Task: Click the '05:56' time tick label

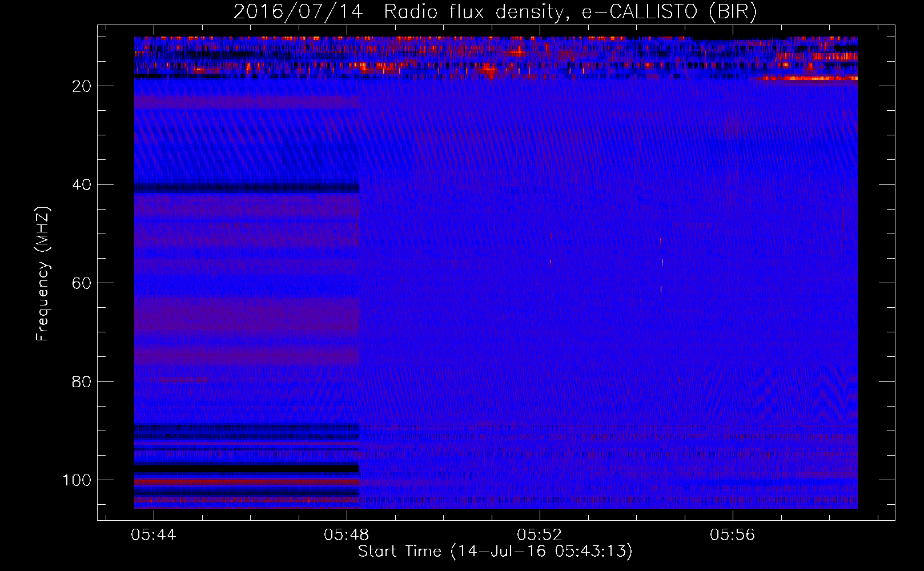Action: pyautogui.click(x=733, y=535)
